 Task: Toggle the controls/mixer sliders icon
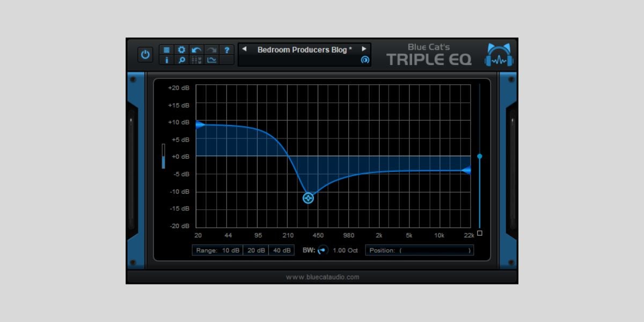(x=196, y=60)
